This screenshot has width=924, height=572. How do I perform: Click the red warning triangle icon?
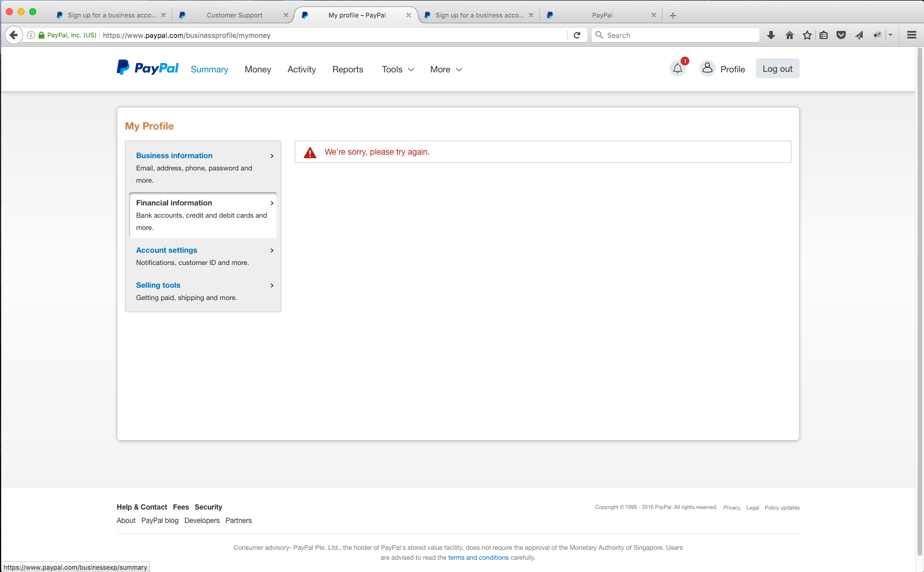point(310,152)
